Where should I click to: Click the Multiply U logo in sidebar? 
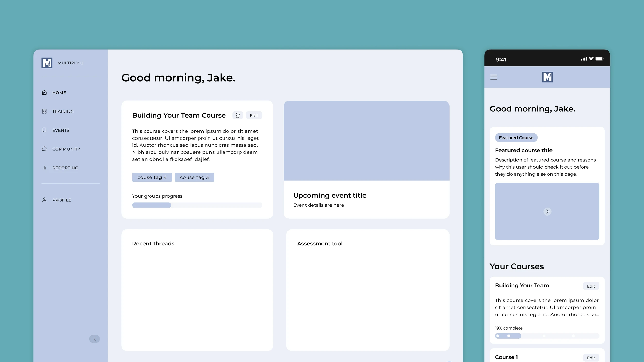click(x=47, y=63)
